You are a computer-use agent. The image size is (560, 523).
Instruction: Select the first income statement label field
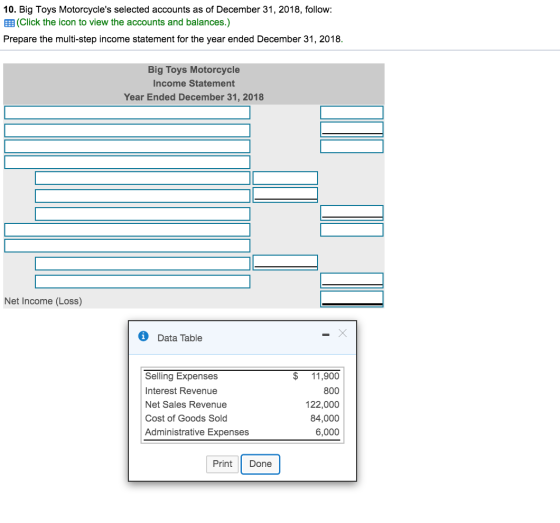(x=127, y=113)
